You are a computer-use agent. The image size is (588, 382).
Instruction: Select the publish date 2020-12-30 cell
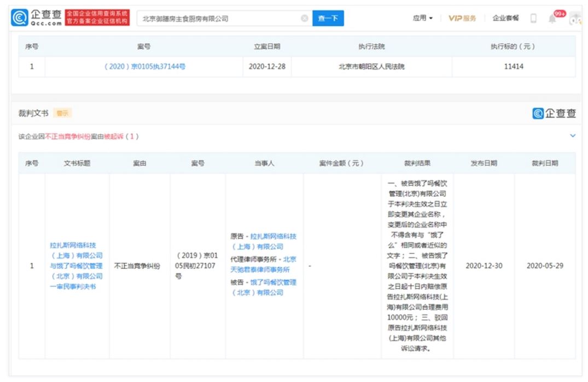point(484,266)
